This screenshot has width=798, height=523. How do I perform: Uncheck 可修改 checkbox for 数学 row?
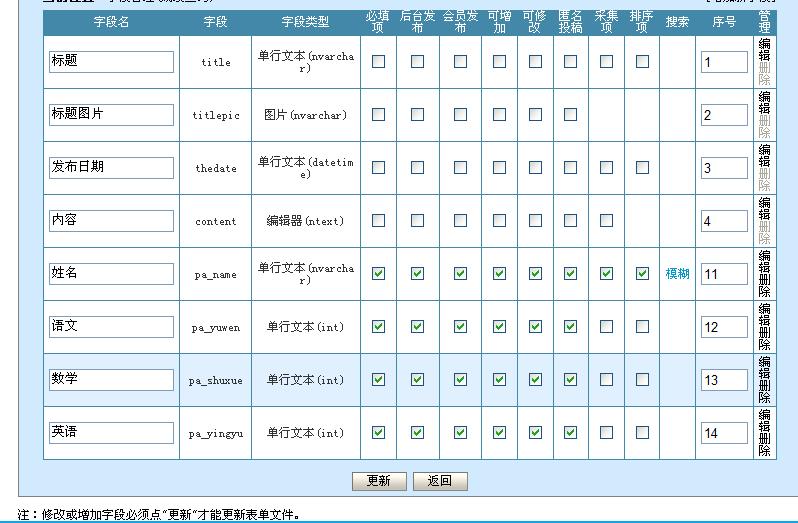[x=535, y=380]
